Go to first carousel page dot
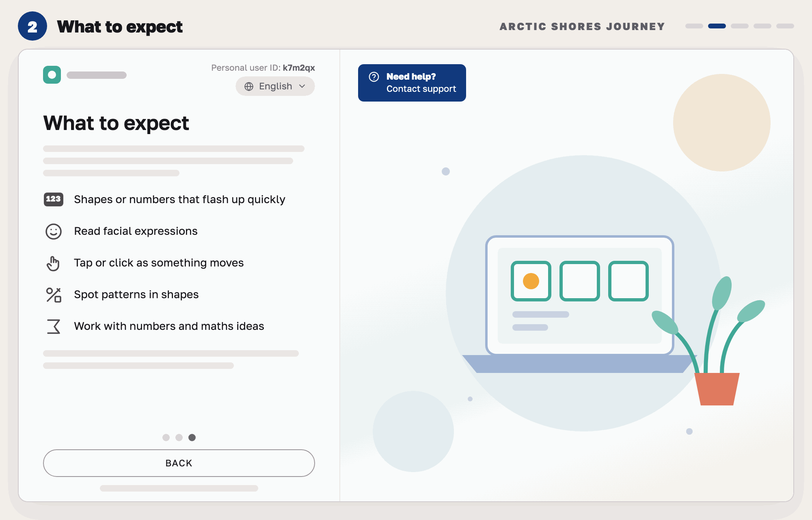Image resolution: width=812 pixels, height=520 pixels. click(x=166, y=438)
